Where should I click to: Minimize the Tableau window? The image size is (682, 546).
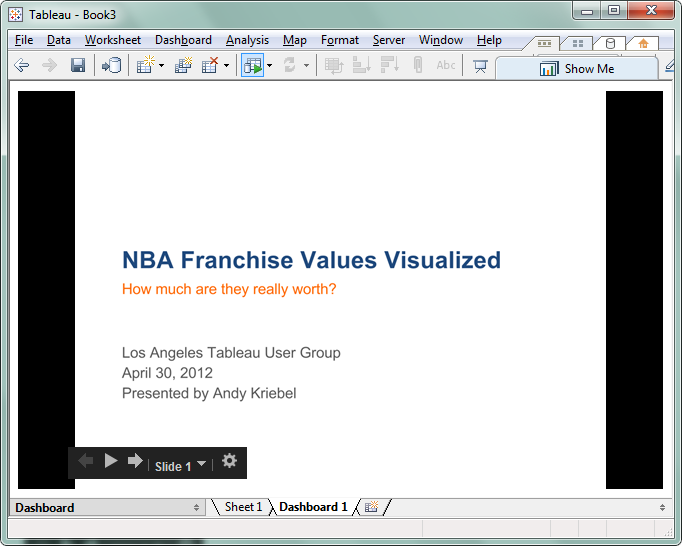[x=587, y=11]
